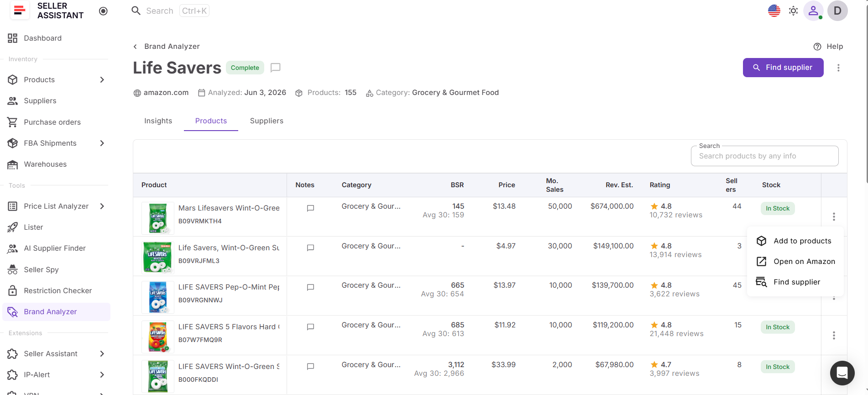Viewport: 868px width, 395px height.
Task: Open the Dashboard page icon
Action: (13, 38)
